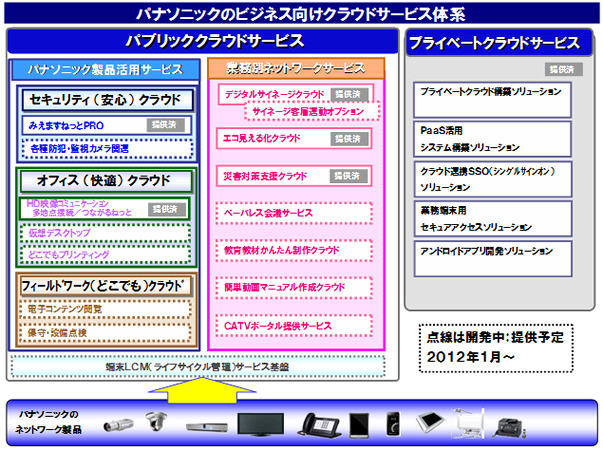Click the パブリッククラウドサービス header

coord(203,41)
